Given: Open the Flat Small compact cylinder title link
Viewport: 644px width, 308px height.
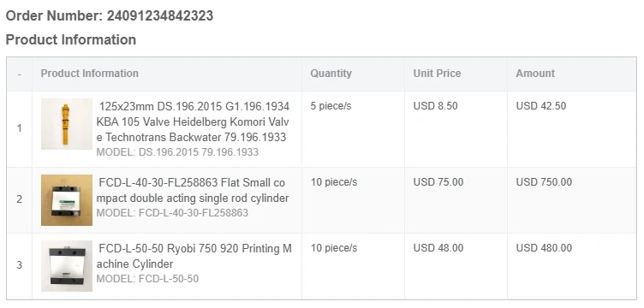Looking at the screenshot, I should tap(193, 190).
